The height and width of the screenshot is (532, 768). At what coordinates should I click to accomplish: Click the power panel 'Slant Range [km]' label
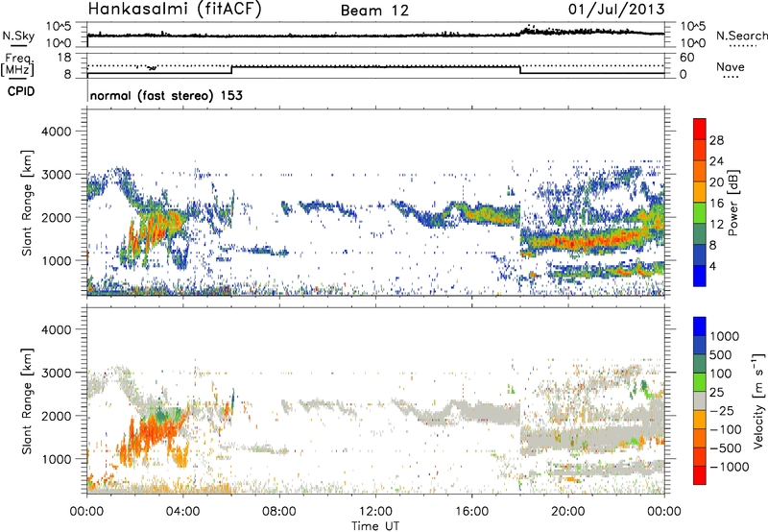[x=27, y=203]
